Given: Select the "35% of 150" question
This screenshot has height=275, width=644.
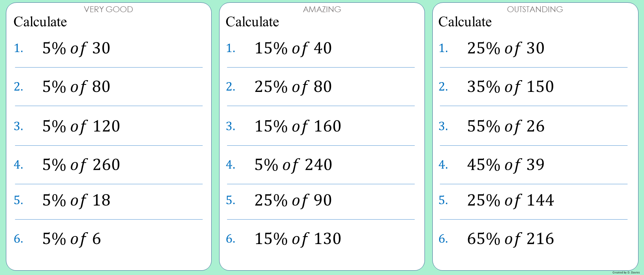Looking at the screenshot, I should [x=510, y=87].
